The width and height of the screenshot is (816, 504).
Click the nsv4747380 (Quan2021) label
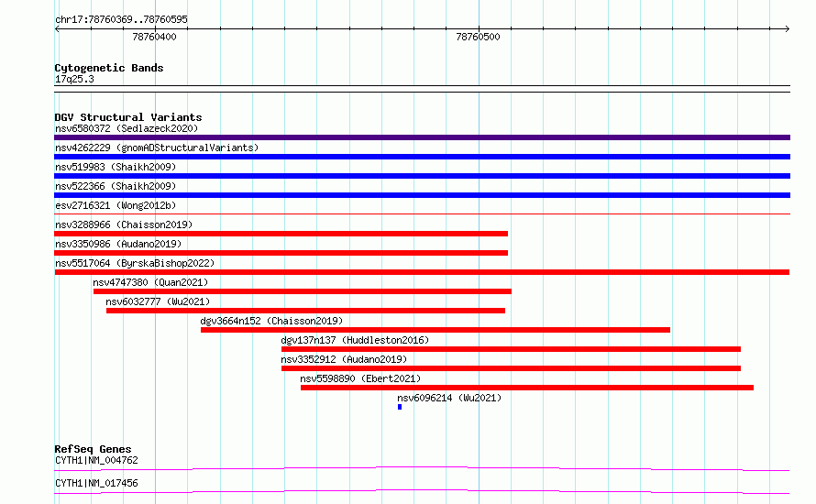[x=150, y=282]
